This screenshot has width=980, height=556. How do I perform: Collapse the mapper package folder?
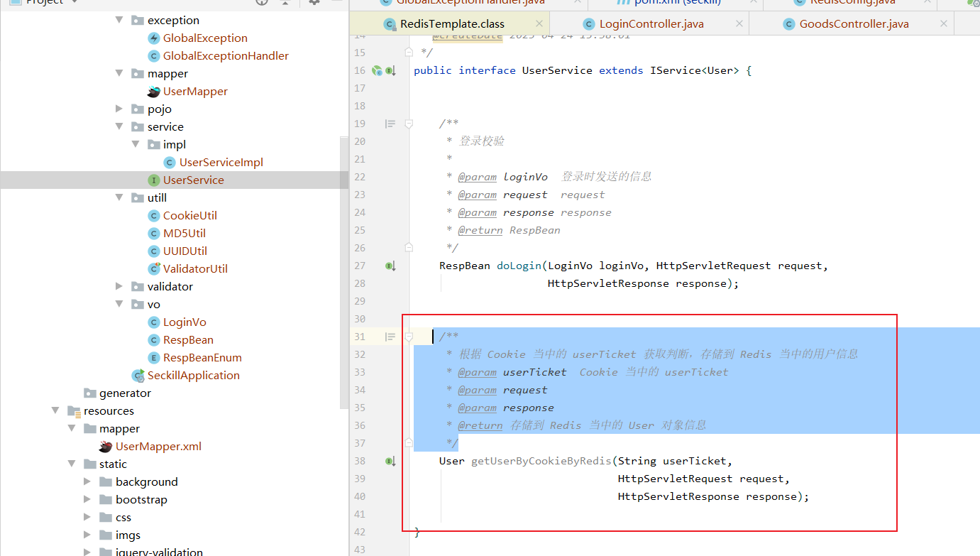(119, 73)
